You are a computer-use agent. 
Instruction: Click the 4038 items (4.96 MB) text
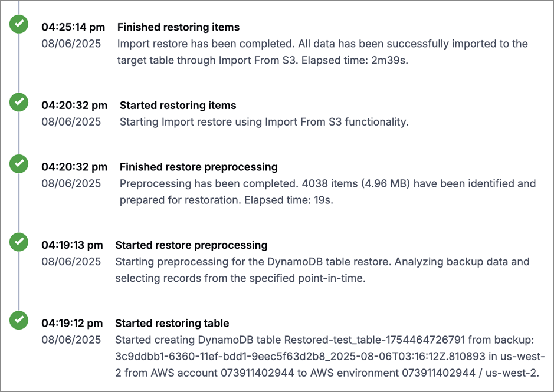356,184
